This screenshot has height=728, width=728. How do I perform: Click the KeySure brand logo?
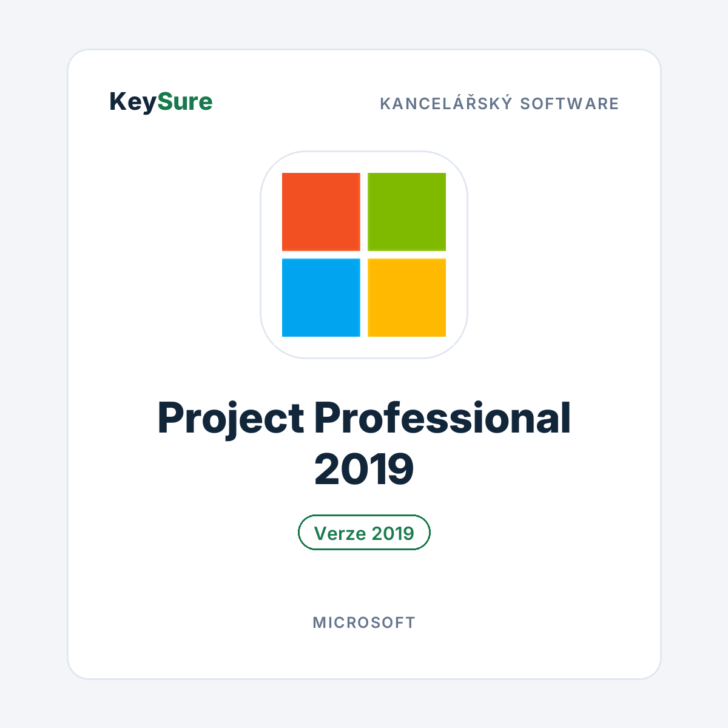coord(161,102)
